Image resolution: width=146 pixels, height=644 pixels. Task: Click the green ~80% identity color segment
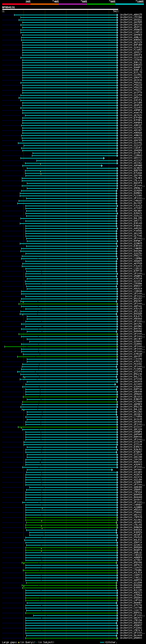pyautogui.click(x=101, y=4)
